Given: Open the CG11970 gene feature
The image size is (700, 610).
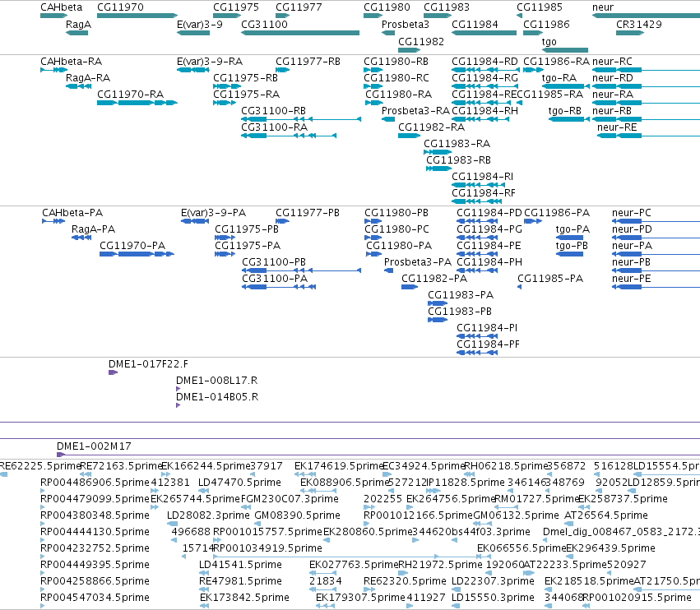Looking at the screenshot, I should coord(137,16).
